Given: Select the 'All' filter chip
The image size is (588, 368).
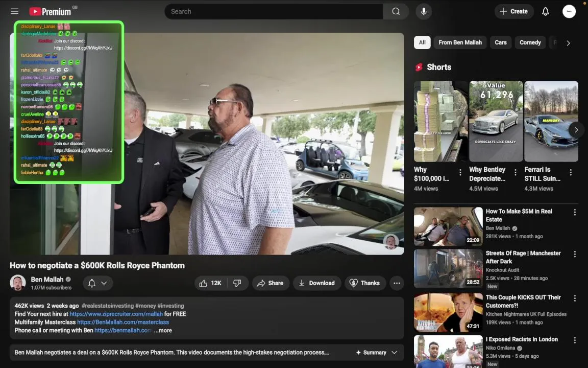Looking at the screenshot, I should pos(422,42).
